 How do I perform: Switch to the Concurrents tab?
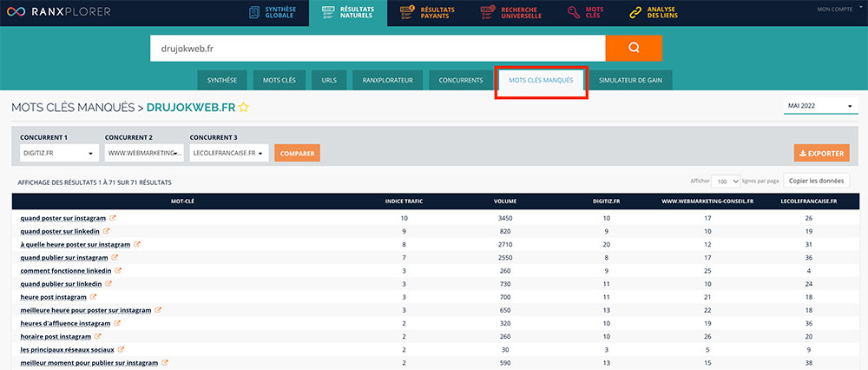pos(461,80)
